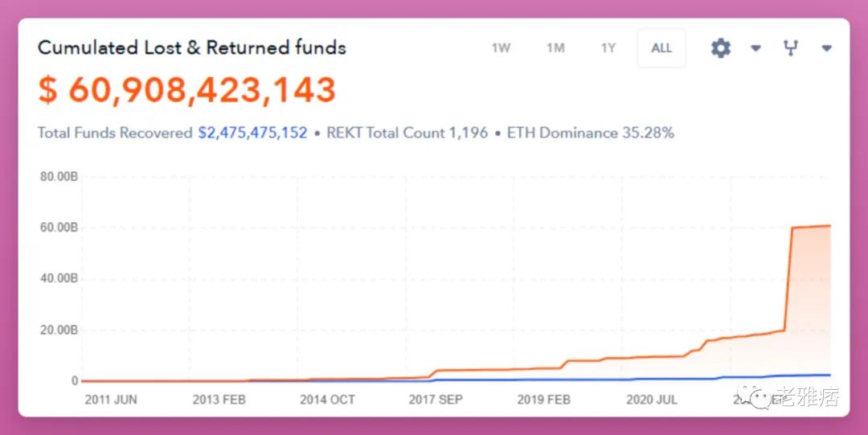
Task: Click the Cumulated Lost & Returned funds title
Action: tap(191, 47)
